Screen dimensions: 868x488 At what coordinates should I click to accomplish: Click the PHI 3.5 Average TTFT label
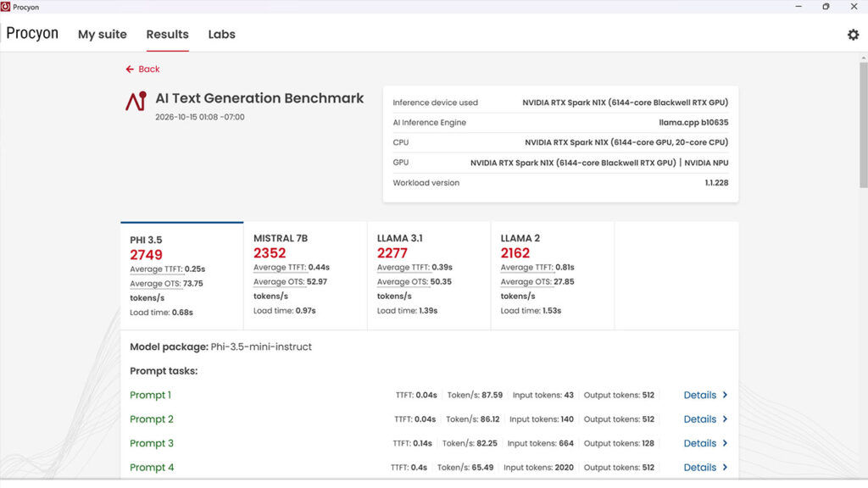point(156,269)
